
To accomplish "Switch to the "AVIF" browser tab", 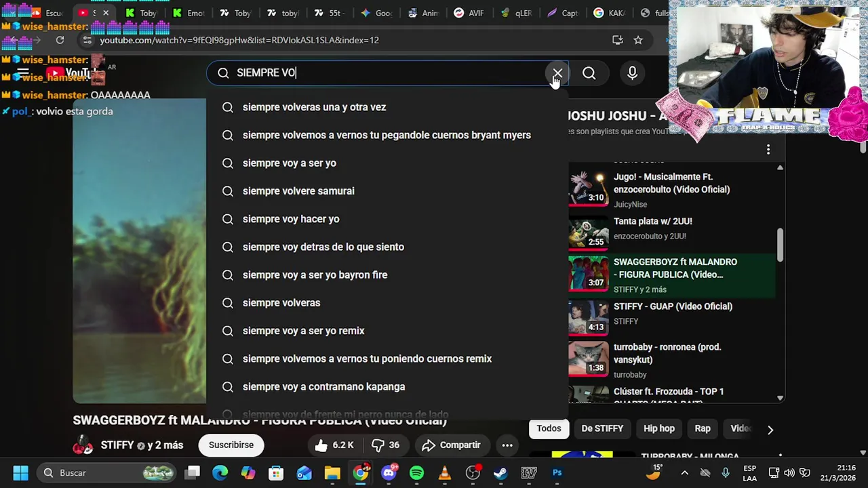I will coord(469,13).
